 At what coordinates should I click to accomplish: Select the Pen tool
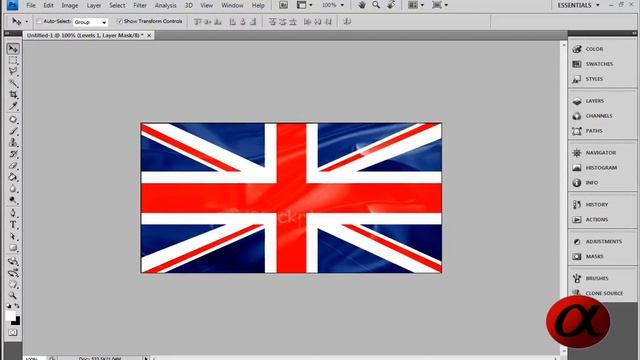click(x=13, y=213)
